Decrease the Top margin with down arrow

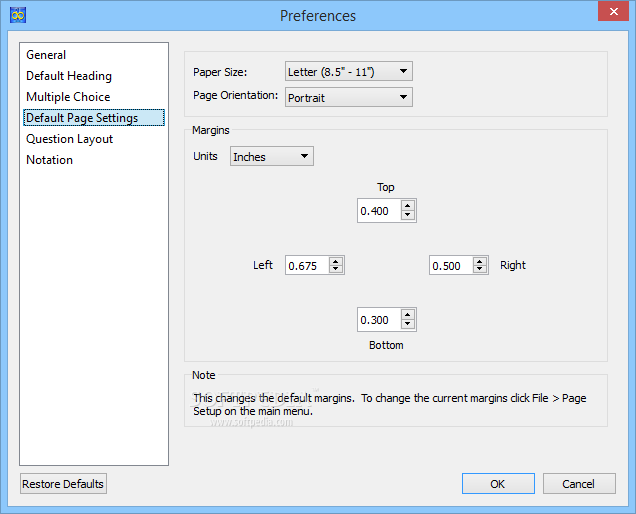point(408,215)
